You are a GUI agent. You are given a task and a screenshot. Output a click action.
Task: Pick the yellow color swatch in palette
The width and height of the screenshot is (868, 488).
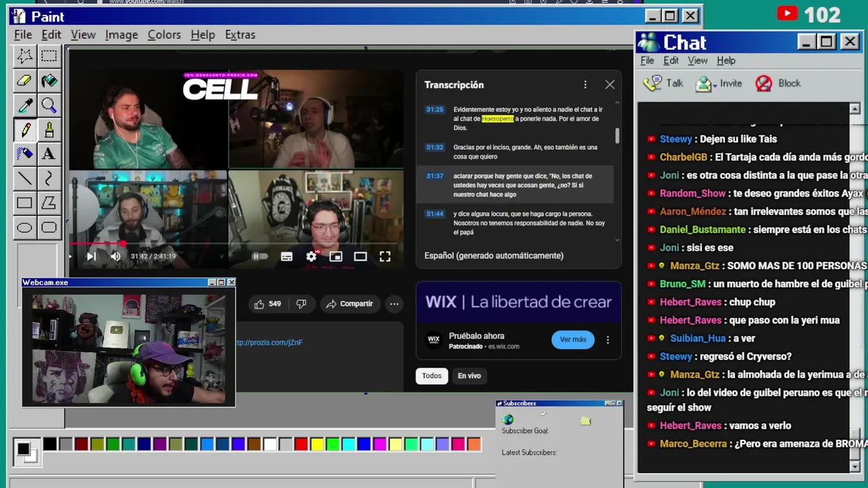pos(317,445)
